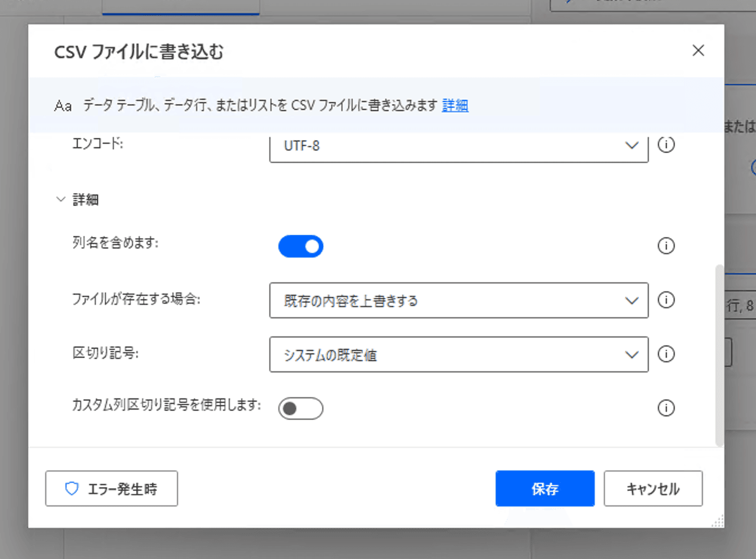The height and width of the screenshot is (559, 756).
Task: Click the キャンセル button
Action: tap(653, 489)
